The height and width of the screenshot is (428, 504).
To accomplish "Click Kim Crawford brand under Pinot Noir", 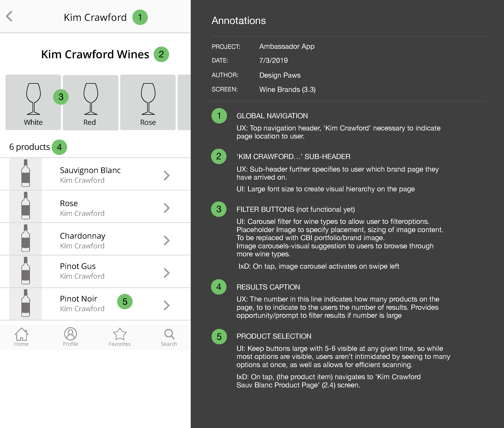I will pyautogui.click(x=82, y=309).
